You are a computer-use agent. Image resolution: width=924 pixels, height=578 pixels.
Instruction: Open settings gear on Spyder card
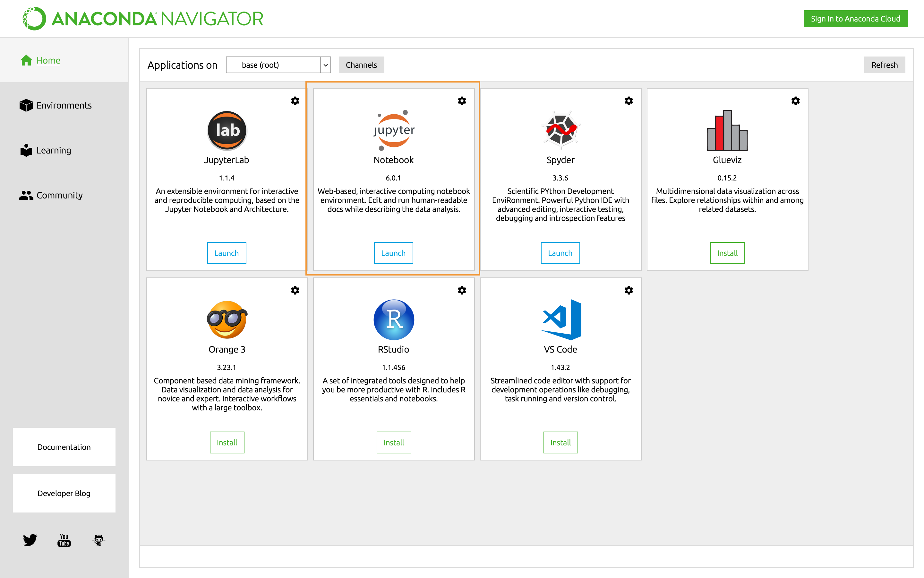click(x=629, y=101)
